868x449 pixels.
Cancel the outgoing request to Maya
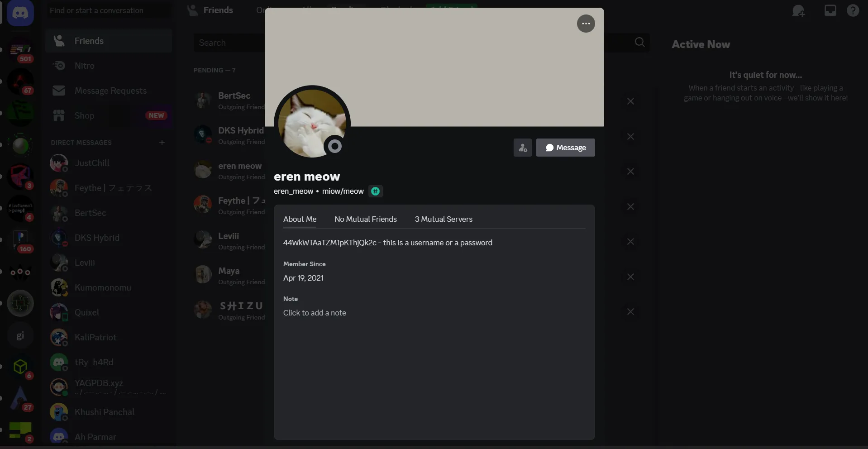point(630,277)
